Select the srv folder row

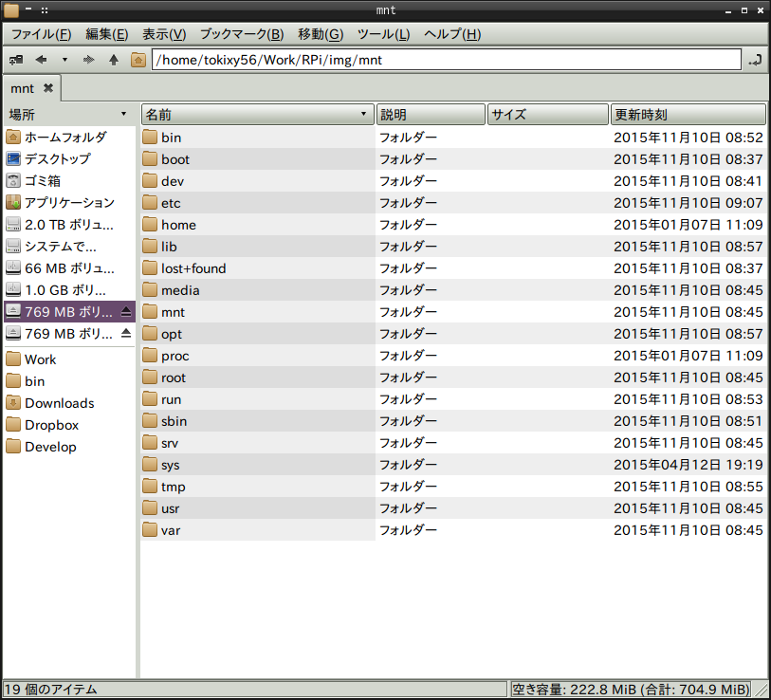[x=453, y=443]
